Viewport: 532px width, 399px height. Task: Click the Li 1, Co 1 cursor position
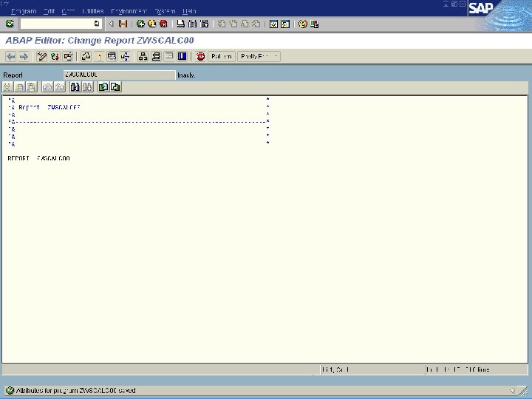[335, 369]
